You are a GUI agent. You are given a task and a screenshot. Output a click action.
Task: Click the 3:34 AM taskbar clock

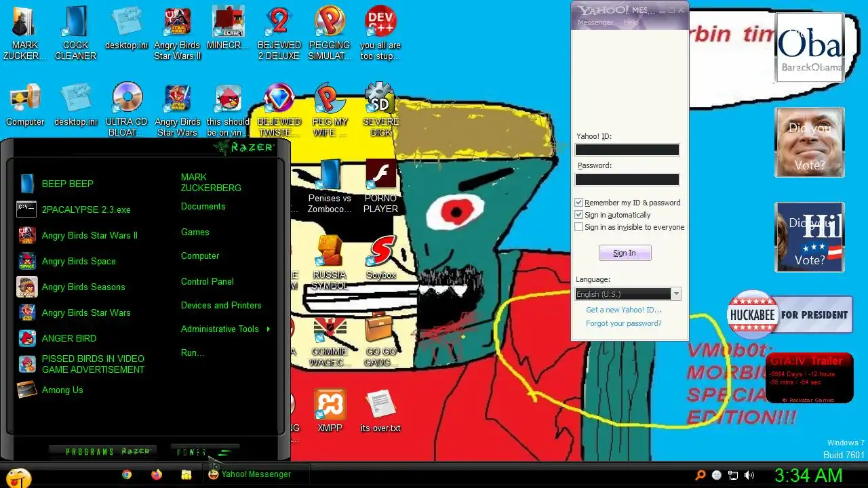tap(808, 476)
